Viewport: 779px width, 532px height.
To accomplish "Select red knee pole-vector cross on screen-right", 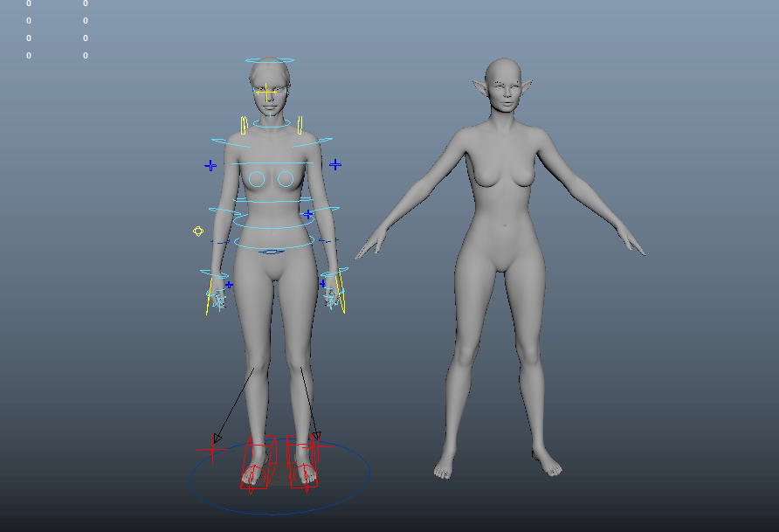I will (317, 436).
